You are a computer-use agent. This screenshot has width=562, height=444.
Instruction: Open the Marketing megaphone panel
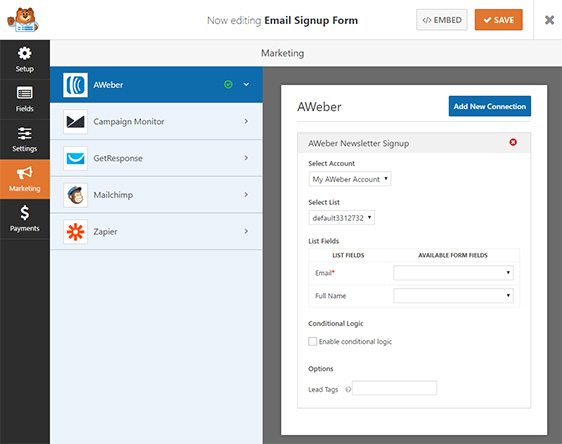click(x=24, y=179)
